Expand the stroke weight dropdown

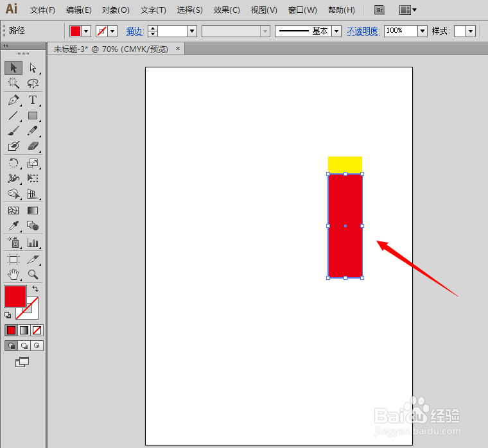192,31
